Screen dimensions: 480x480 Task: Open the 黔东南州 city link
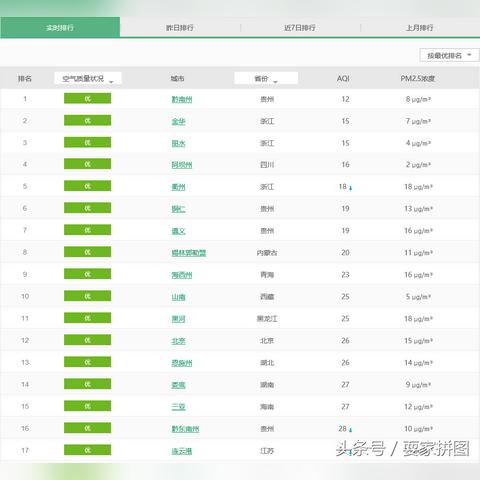[x=185, y=429]
